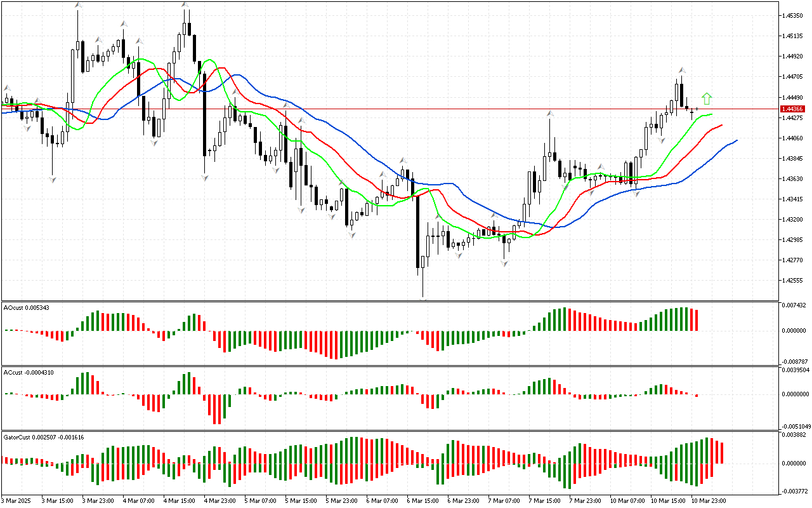This screenshot has height=508, width=812.
Task: Click the 3 Mar 15:00 time label
Action: 58,500
